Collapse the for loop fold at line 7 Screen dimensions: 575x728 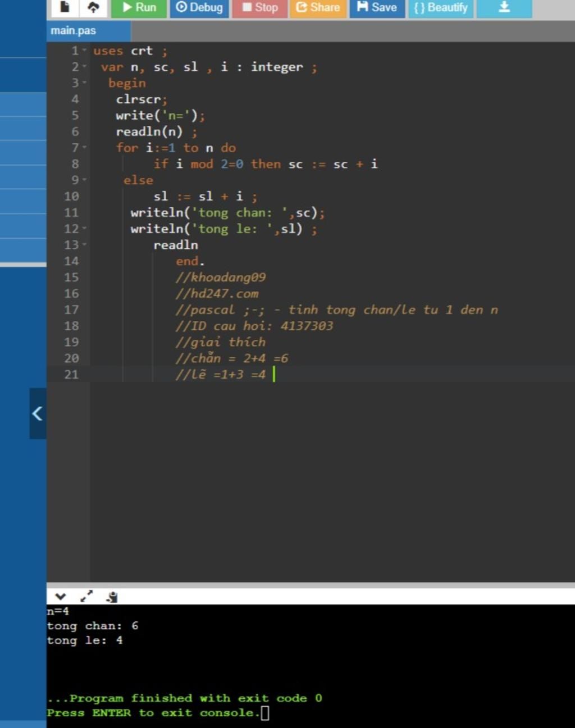pos(85,148)
